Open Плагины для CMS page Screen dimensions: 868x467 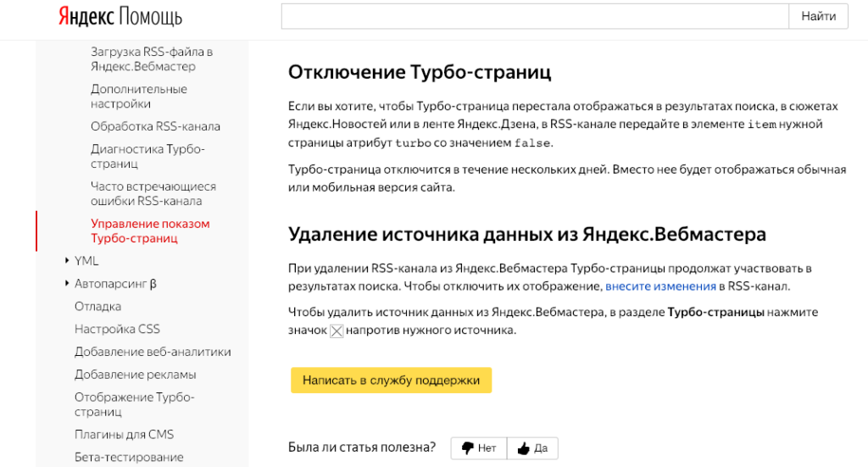pos(124,434)
